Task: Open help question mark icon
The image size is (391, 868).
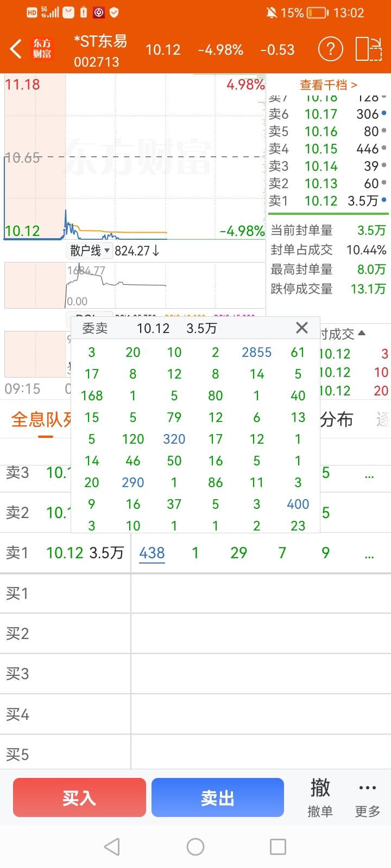Action: (x=330, y=49)
